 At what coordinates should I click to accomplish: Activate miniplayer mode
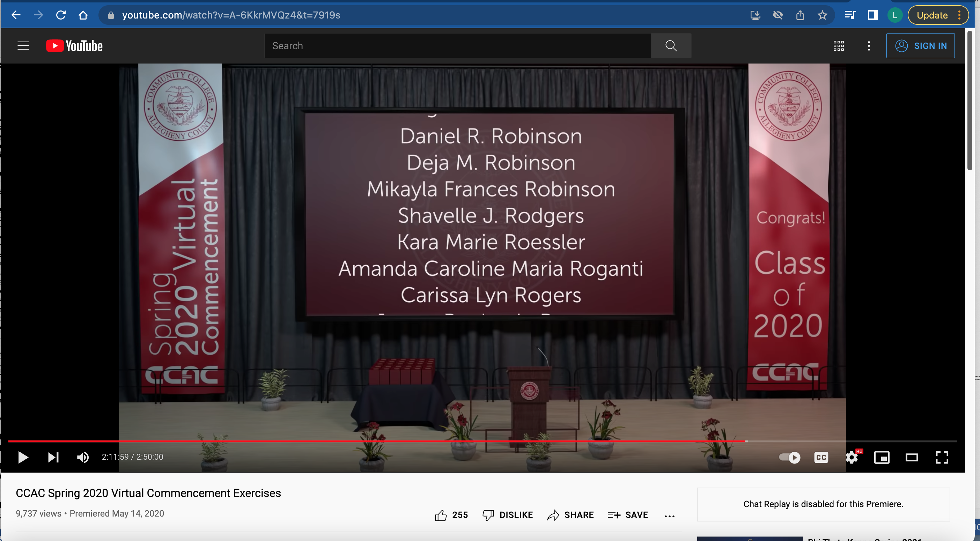tap(882, 457)
